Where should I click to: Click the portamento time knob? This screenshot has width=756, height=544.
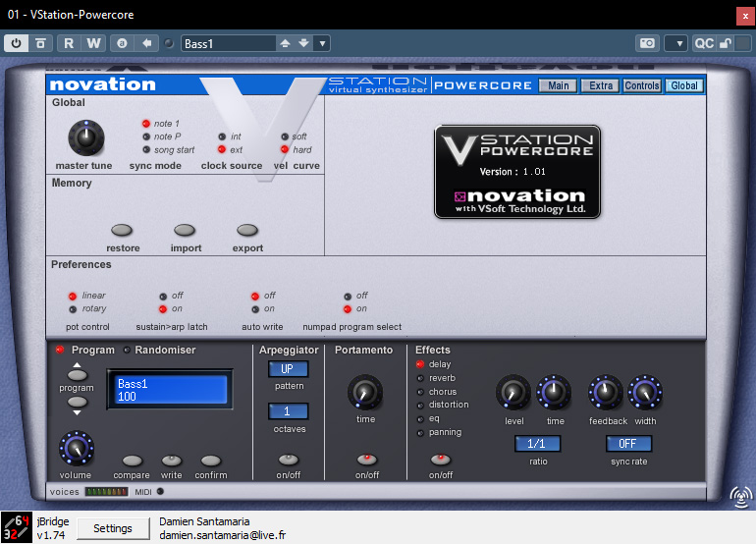point(365,392)
